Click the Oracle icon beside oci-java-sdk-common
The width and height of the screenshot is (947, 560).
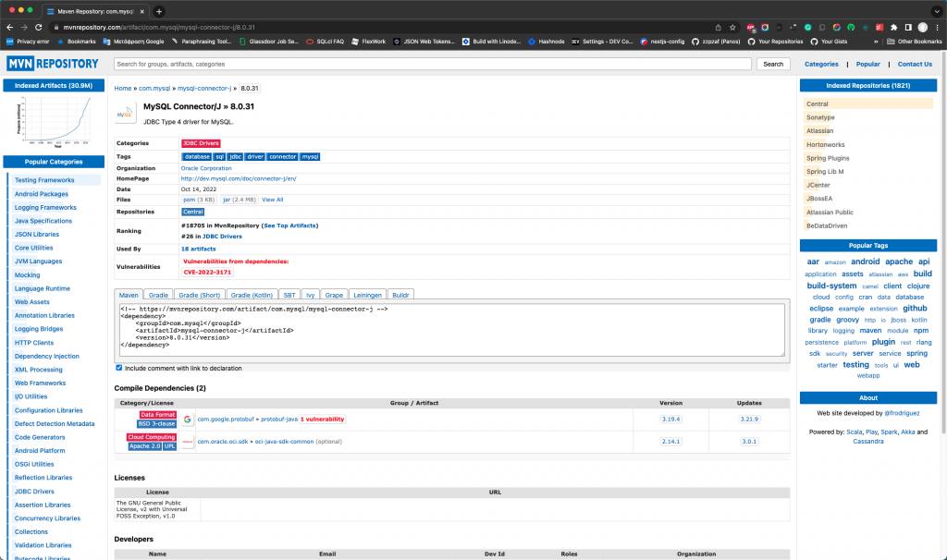pyautogui.click(x=187, y=442)
